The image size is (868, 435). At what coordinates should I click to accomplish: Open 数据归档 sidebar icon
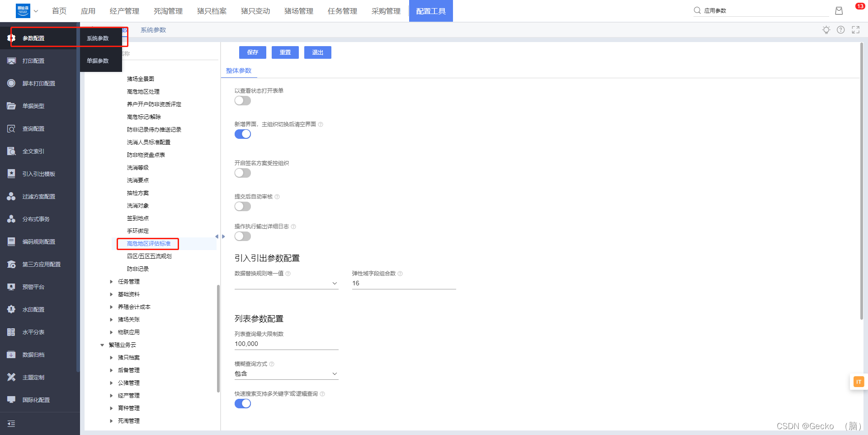[11, 355]
